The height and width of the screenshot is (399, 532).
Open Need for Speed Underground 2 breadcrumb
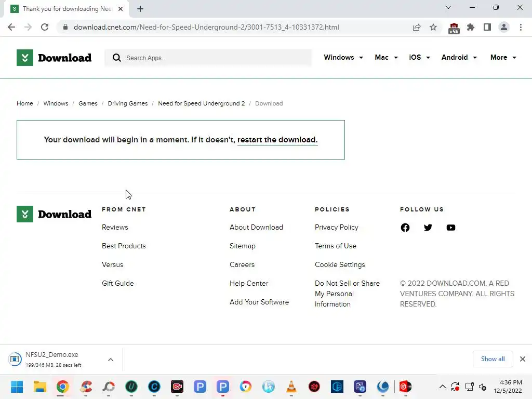pyautogui.click(x=201, y=103)
